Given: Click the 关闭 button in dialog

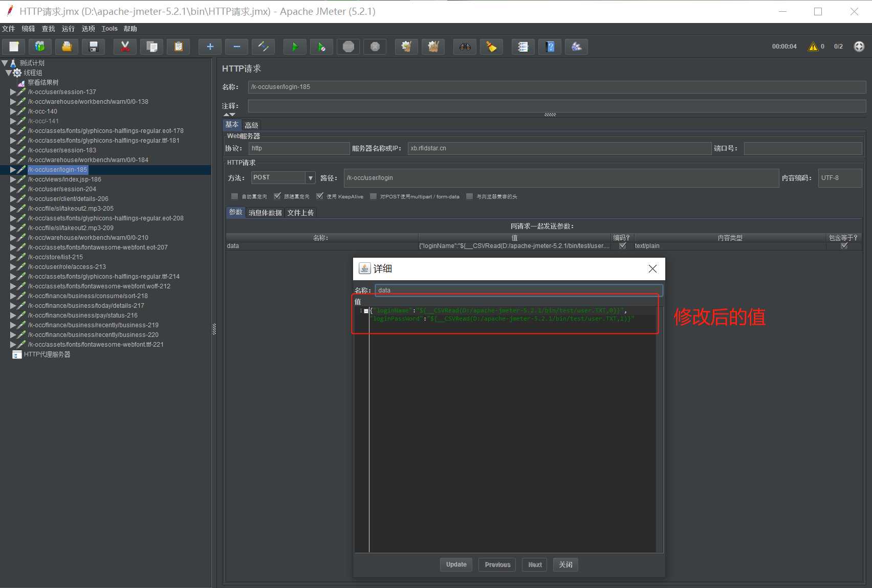Looking at the screenshot, I should [565, 564].
